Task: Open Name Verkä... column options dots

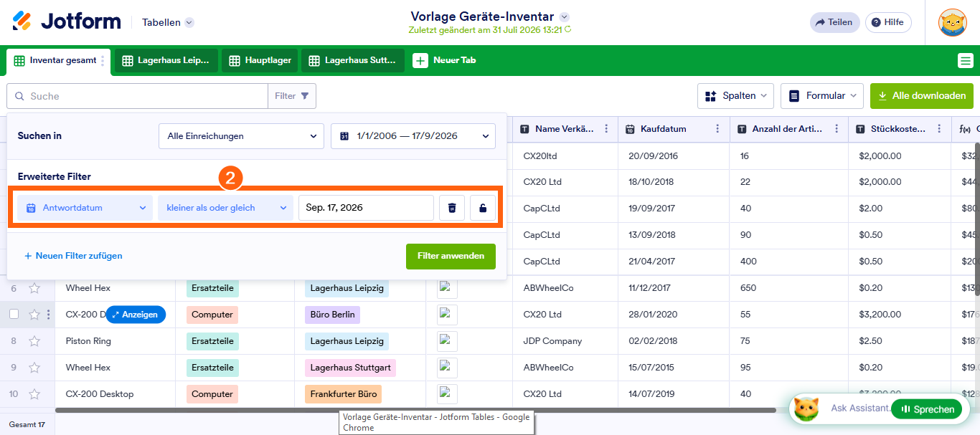Action: point(606,129)
